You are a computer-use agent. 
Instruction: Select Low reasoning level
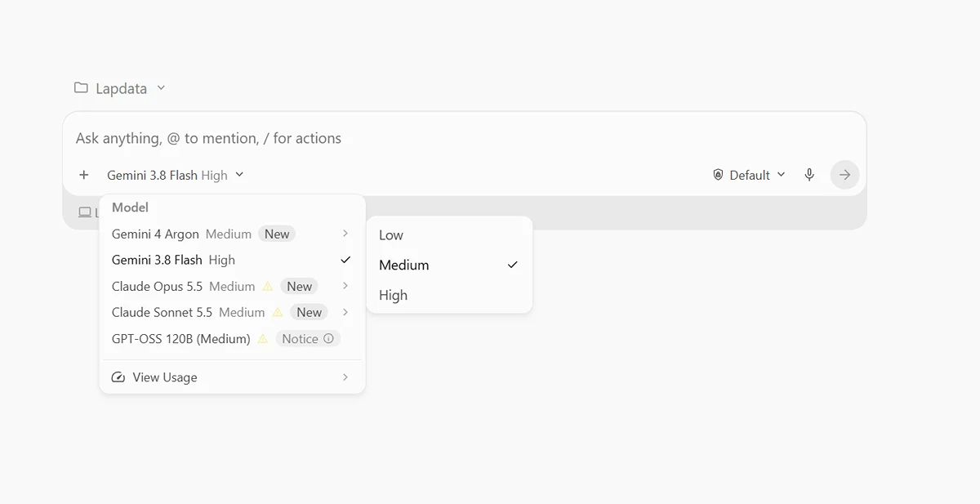coord(449,235)
